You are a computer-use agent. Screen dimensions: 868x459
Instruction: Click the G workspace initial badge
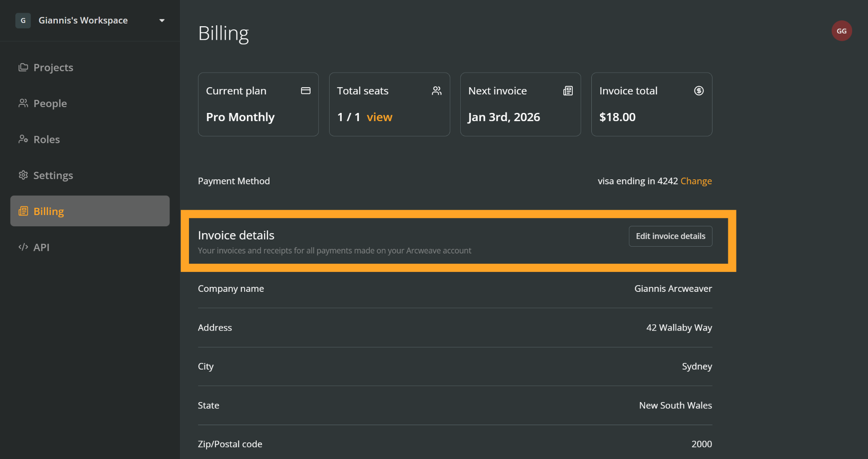23,20
